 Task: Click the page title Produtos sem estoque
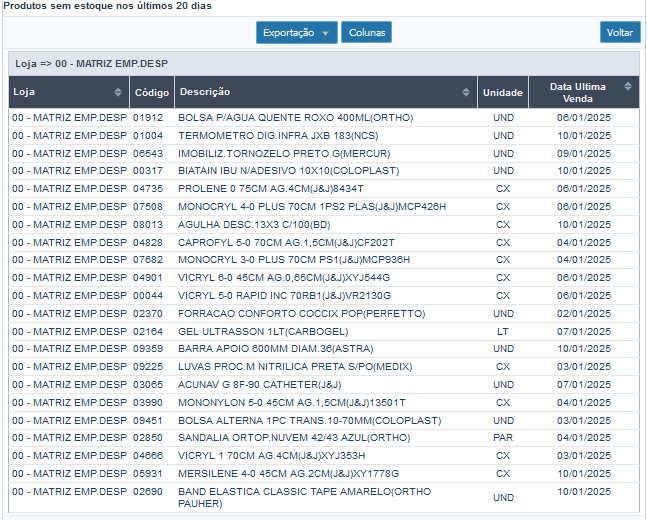point(107,6)
